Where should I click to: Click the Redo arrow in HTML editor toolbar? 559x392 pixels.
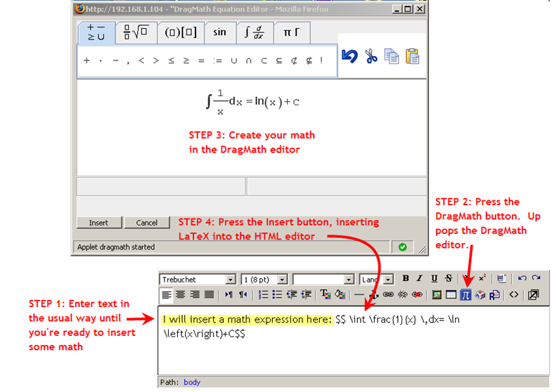[536, 278]
